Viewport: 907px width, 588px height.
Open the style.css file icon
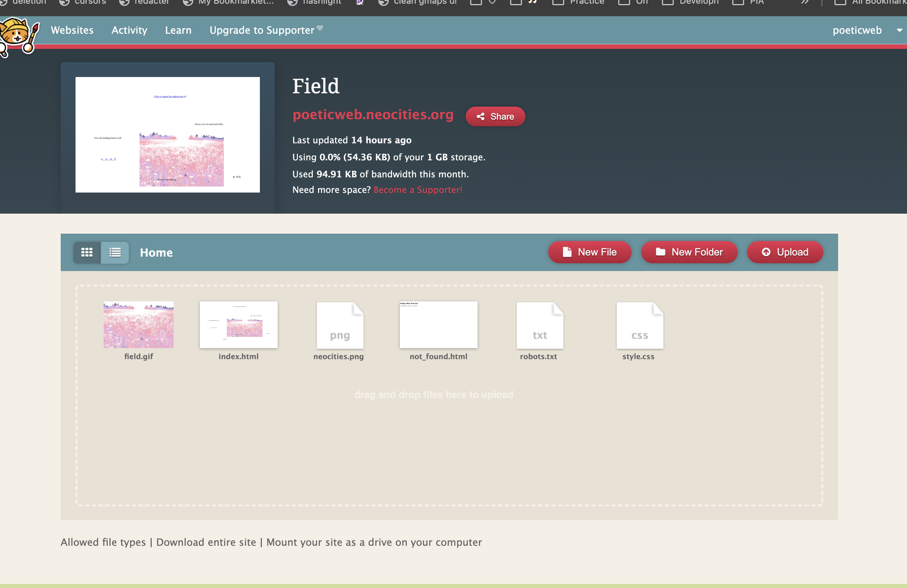tap(639, 325)
